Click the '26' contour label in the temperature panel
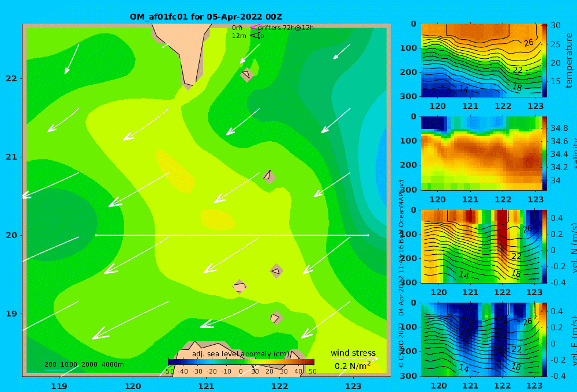The height and width of the screenshot is (392, 577). click(x=529, y=43)
